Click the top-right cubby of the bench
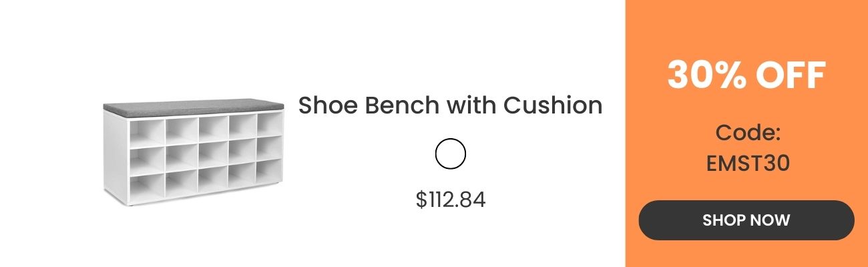This screenshot has width=868, height=267. pyautogui.click(x=268, y=124)
